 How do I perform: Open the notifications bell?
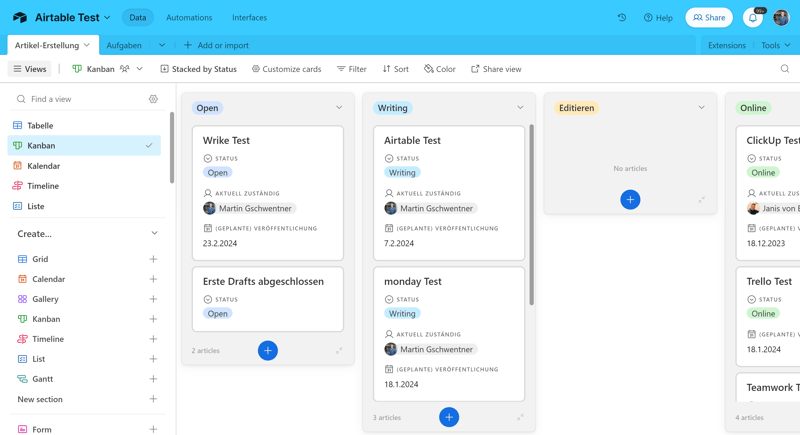[753, 17]
